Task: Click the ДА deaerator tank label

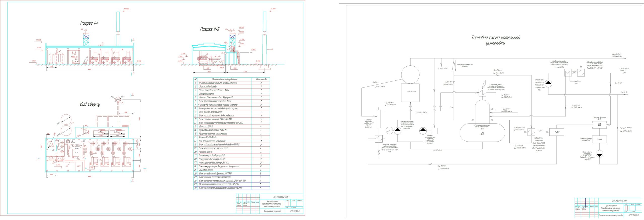Action: (482, 134)
